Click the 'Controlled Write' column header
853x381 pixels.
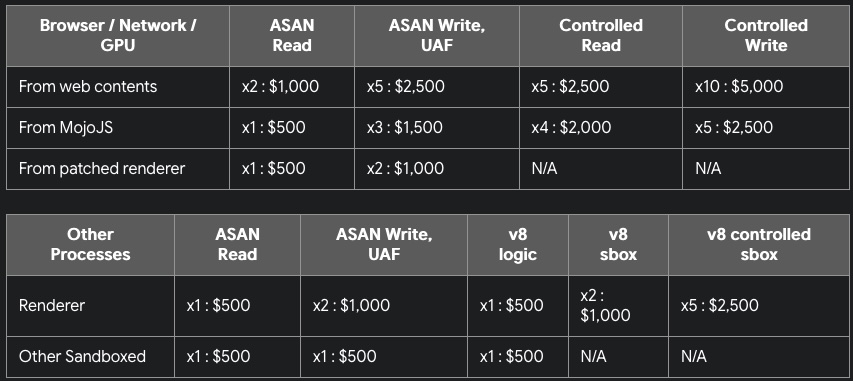[765, 35]
